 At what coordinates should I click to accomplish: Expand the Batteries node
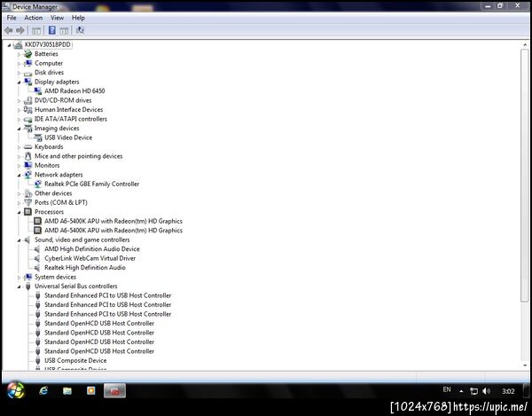19,54
